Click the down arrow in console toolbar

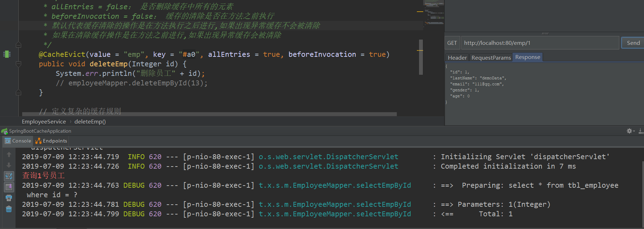[x=9, y=165]
